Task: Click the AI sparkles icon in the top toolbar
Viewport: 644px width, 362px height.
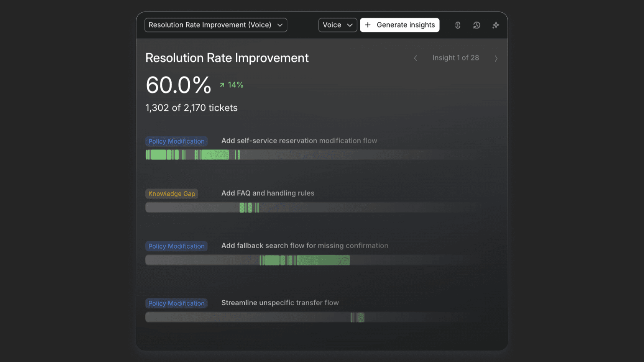Action: 495,25
